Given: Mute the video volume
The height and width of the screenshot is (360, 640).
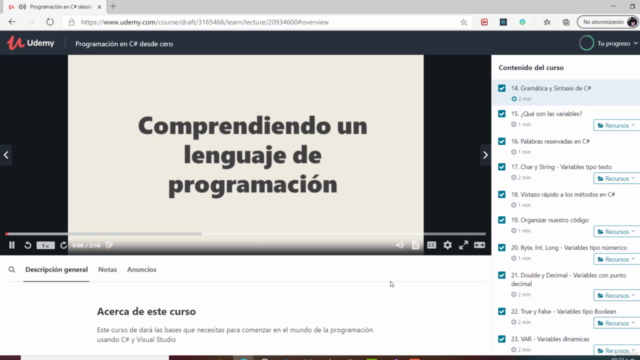Looking at the screenshot, I should (400, 245).
